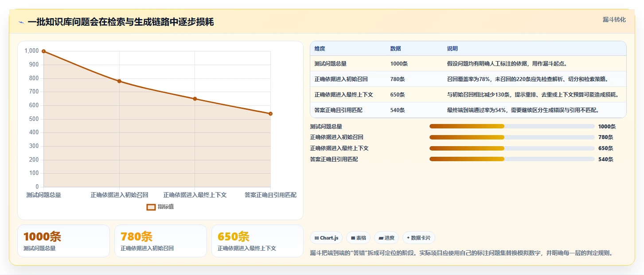Click the 780条 table data cell
Viewport: 644px width, 275px height.
[398, 79]
